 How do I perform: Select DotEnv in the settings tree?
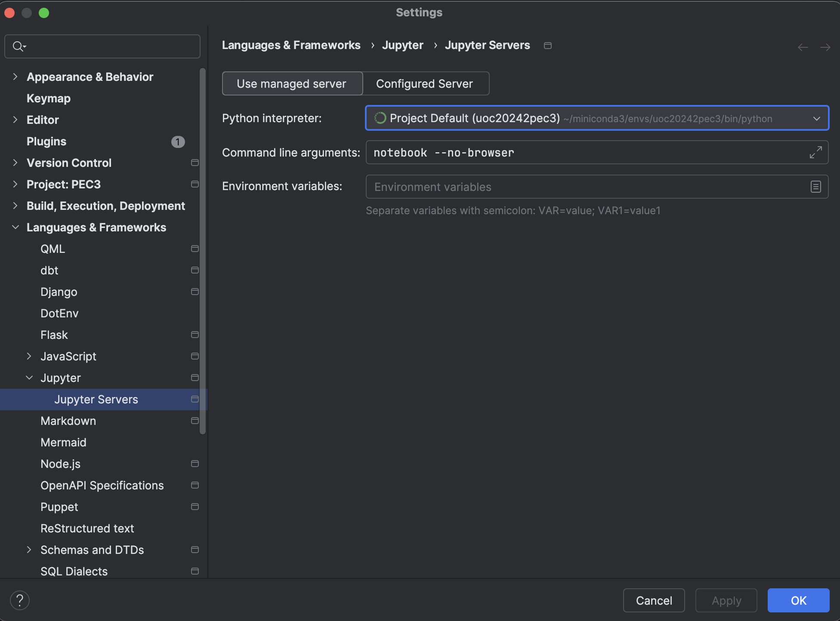coord(59,314)
